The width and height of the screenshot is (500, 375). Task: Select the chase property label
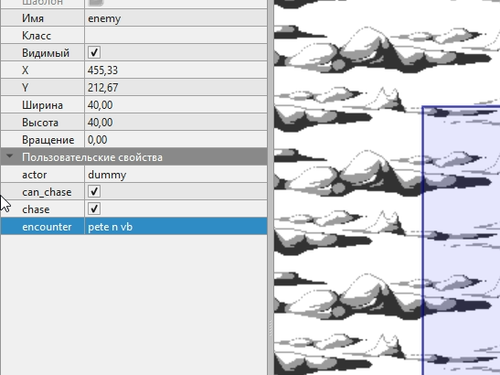point(36,209)
